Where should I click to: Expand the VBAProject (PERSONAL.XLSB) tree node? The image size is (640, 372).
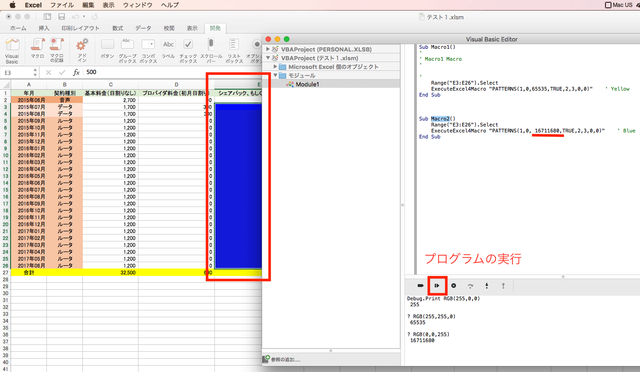point(268,49)
